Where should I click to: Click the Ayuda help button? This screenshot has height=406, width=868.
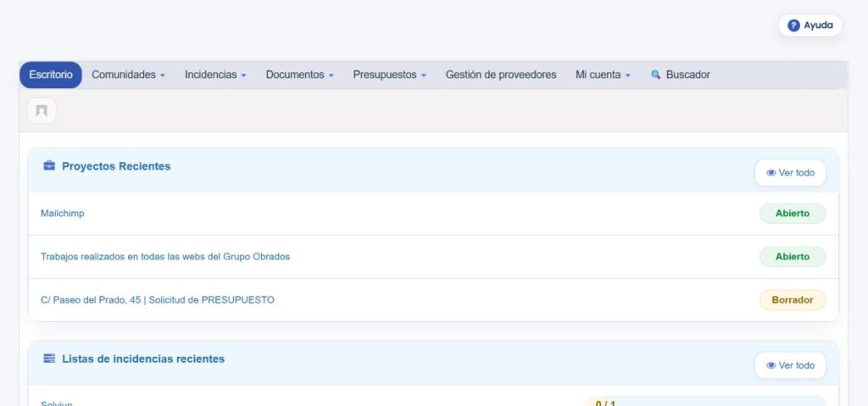810,25
